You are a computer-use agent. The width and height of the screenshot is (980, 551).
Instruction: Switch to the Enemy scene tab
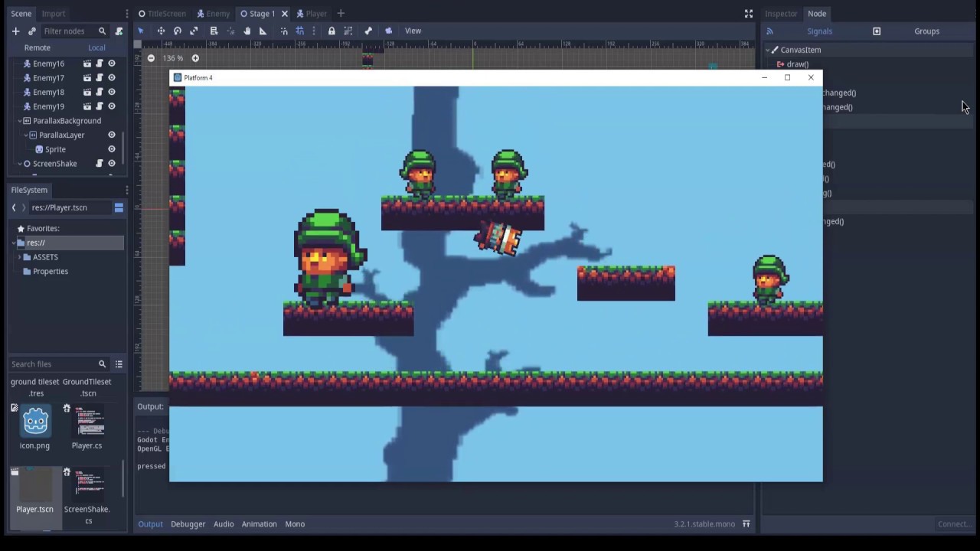pyautogui.click(x=213, y=14)
